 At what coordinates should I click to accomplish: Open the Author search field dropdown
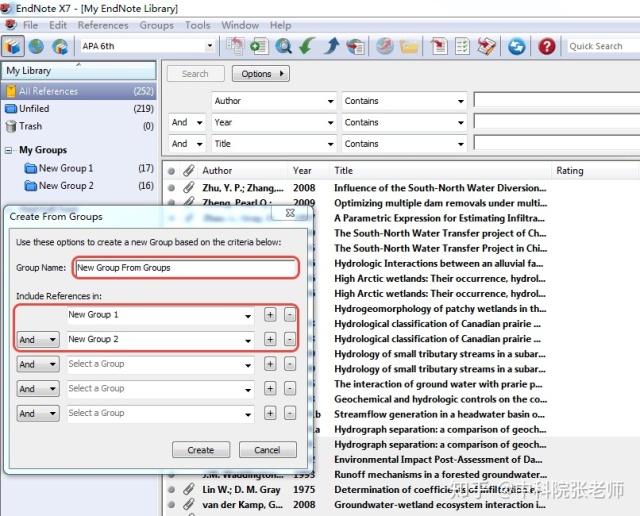click(x=331, y=101)
